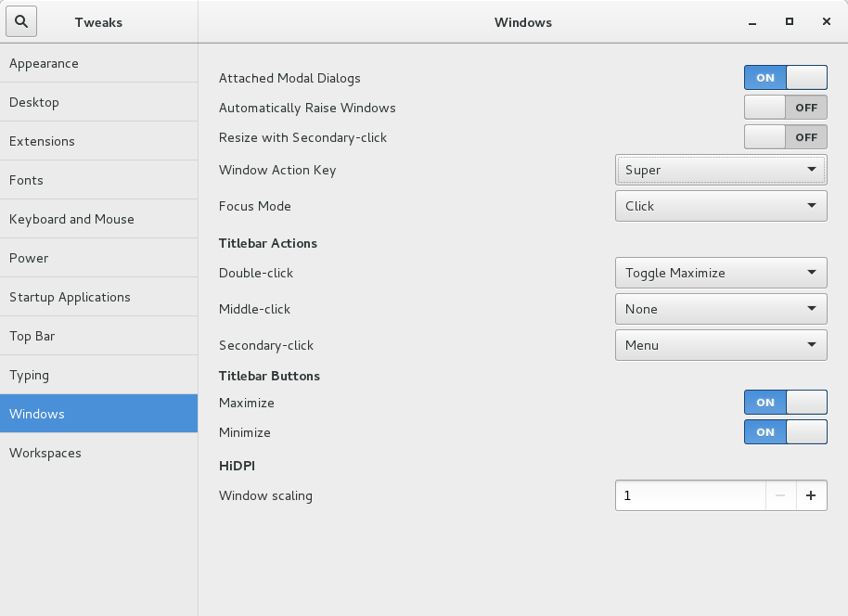848x616 pixels.
Task: Enable Resize with Secondary-click switch
Action: coord(785,137)
